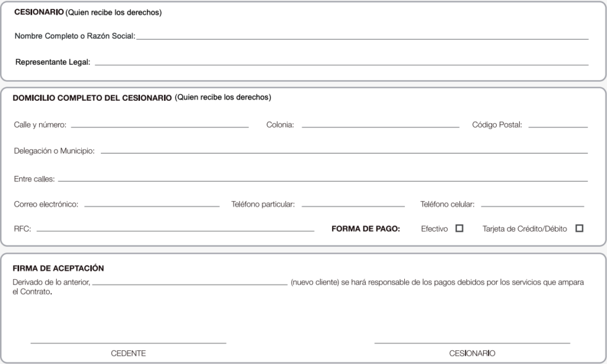Check the Efectivo payment checkbox

click(x=459, y=228)
